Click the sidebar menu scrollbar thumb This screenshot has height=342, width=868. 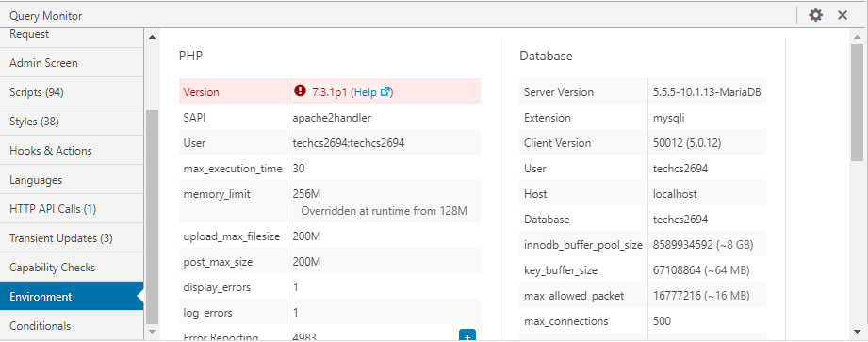pyautogui.click(x=153, y=217)
